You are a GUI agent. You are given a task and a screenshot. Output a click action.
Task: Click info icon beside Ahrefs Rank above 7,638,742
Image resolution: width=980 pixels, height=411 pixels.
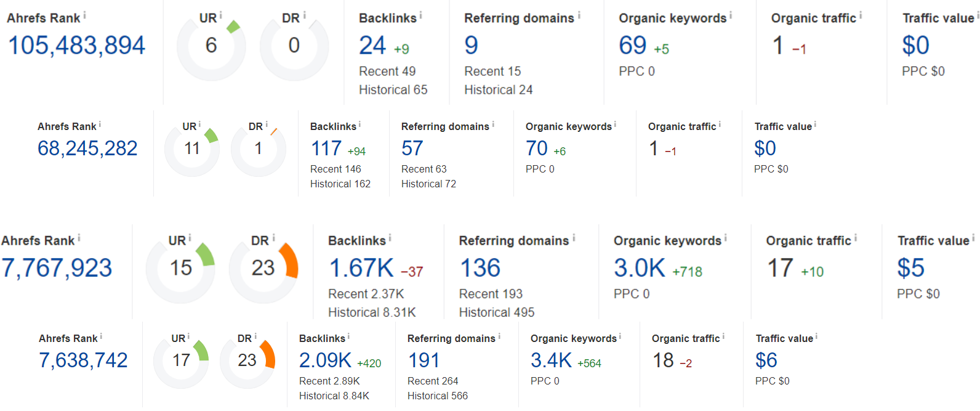pos(101,336)
